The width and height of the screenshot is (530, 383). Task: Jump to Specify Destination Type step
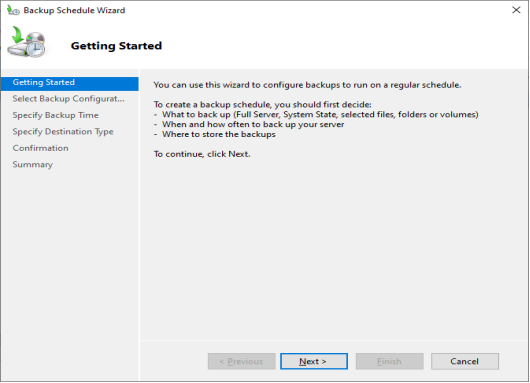click(x=63, y=131)
